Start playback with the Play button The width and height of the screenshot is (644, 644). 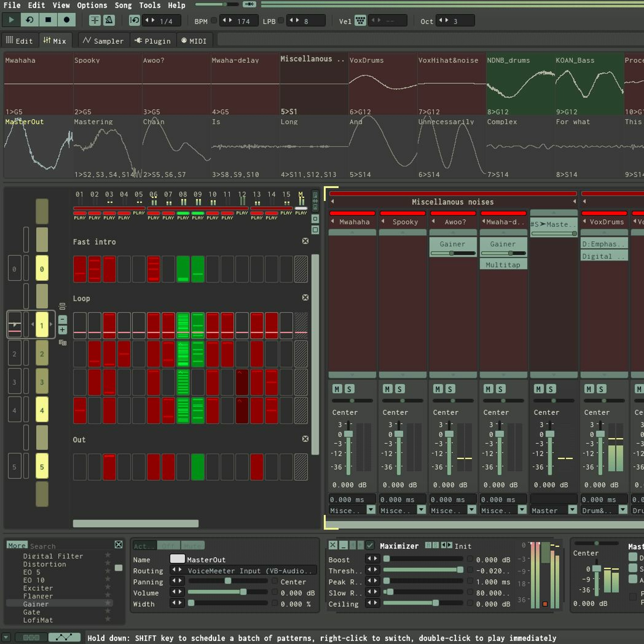11,20
